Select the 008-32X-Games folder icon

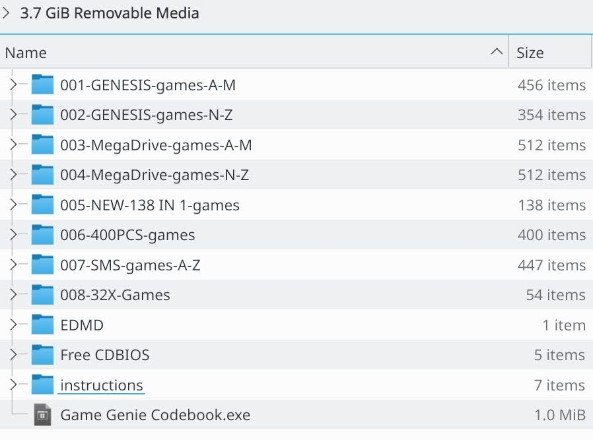[42, 295]
